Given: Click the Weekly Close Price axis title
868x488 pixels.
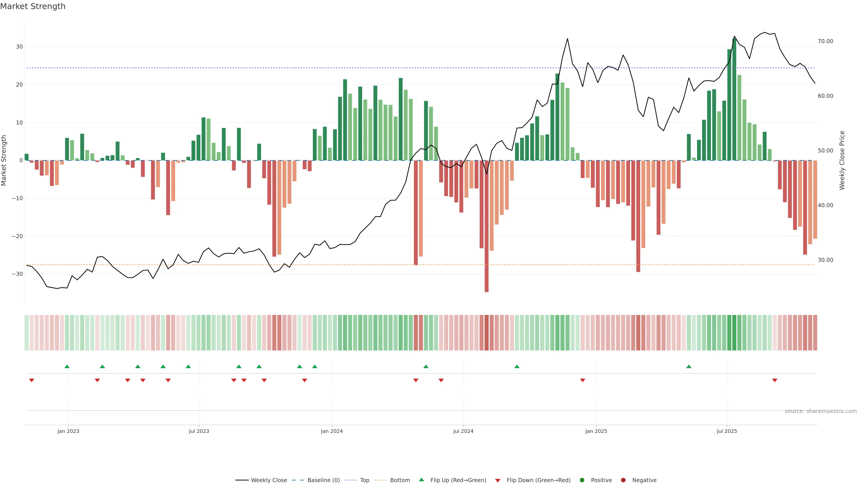Looking at the screenshot, I should point(842,160).
